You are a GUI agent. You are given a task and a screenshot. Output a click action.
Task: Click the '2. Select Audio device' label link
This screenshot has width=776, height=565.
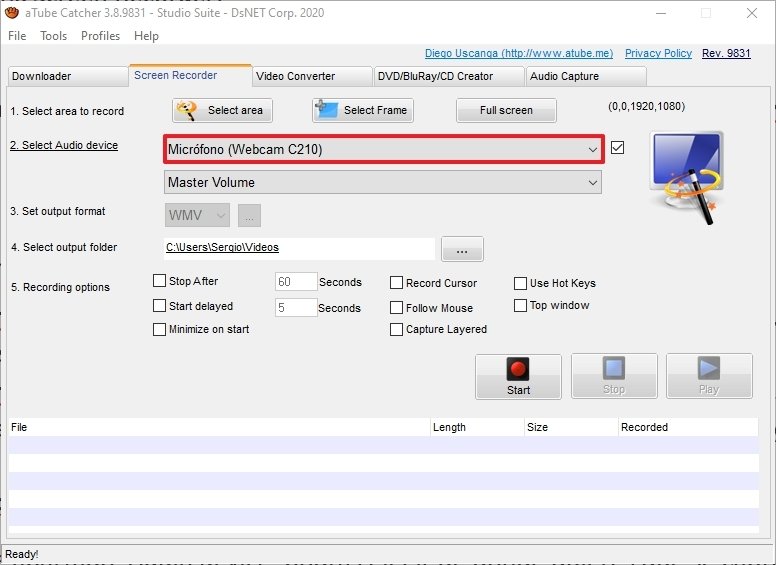coord(64,145)
